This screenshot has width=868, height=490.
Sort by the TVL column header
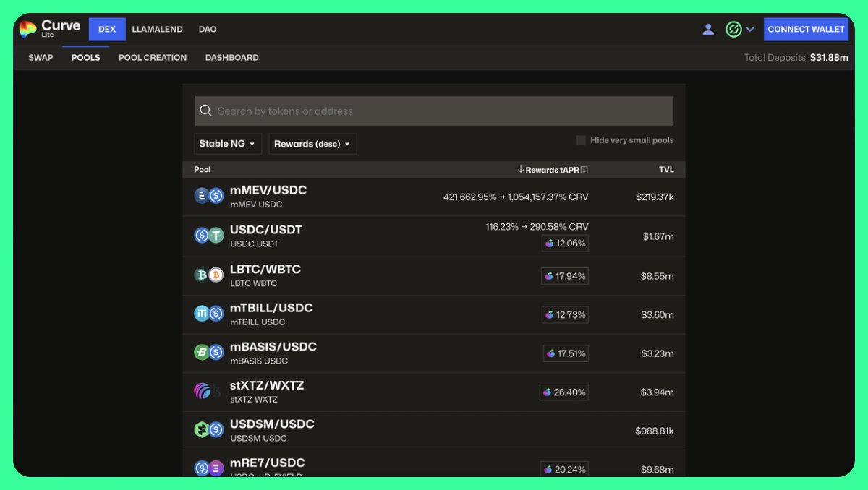tap(666, 170)
